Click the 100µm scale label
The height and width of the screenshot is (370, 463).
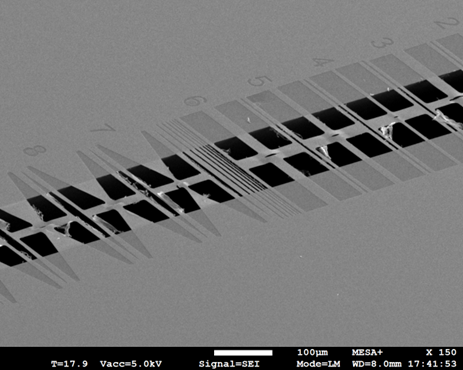point(312,352)
